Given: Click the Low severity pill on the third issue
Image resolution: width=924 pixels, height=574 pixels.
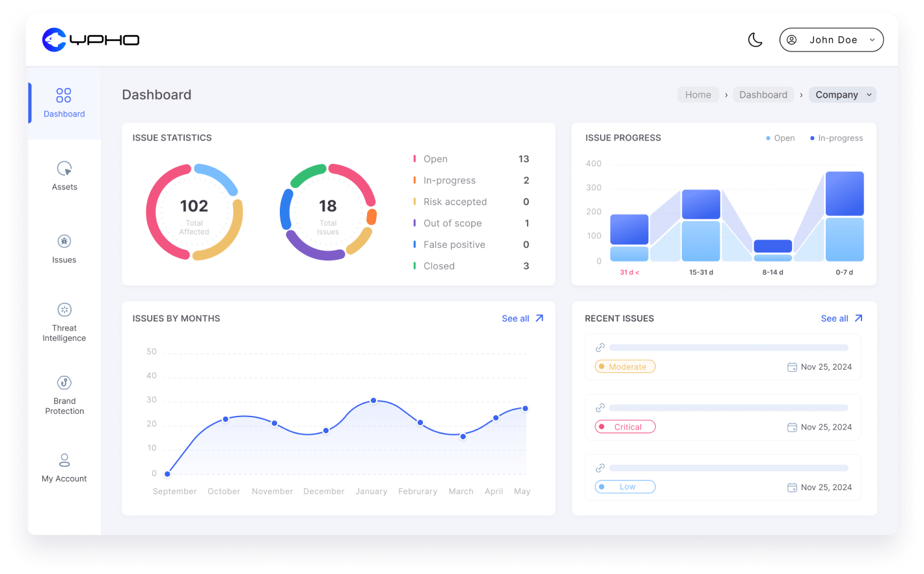Looking at the screenshot, I should pyautogui.click(x=625, y=487).
